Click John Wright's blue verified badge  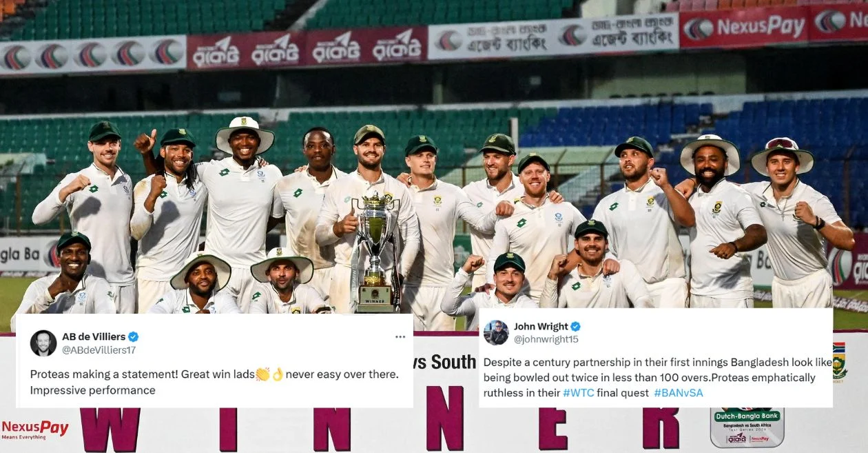[576, 327]
